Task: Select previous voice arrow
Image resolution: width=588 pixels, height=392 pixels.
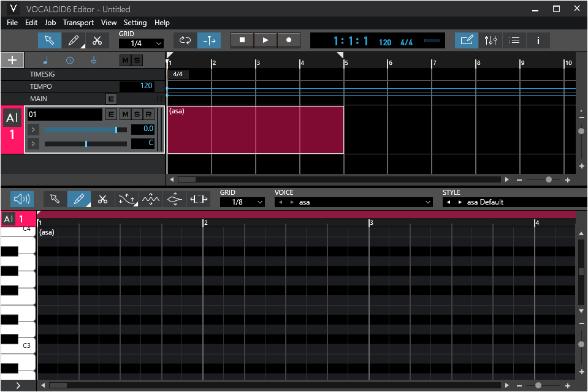Action: click(x=280, y=202)
